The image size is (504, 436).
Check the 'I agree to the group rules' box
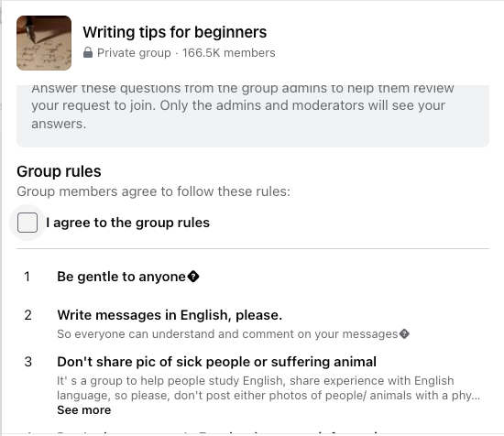point(27,223)
